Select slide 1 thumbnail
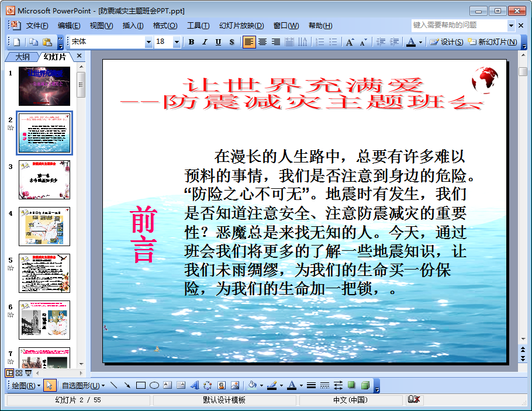 pos(44,86)
